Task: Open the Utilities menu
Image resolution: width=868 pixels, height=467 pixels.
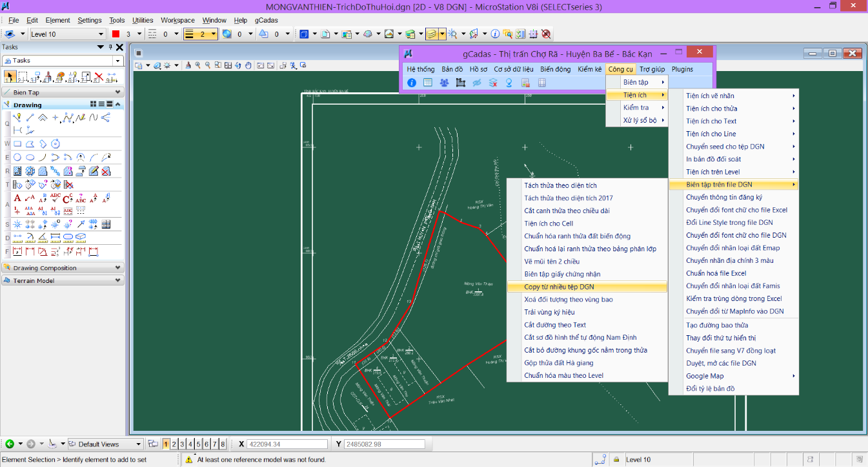Action: 143,20
